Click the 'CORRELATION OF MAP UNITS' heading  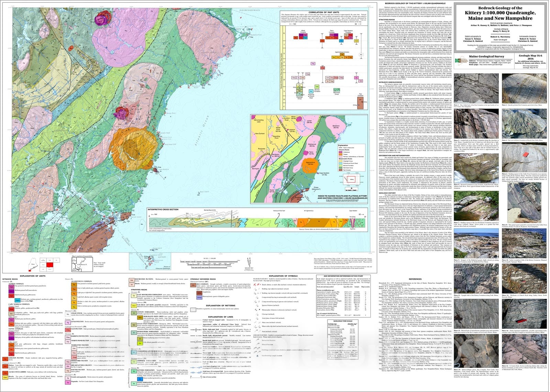pos(324,12)
